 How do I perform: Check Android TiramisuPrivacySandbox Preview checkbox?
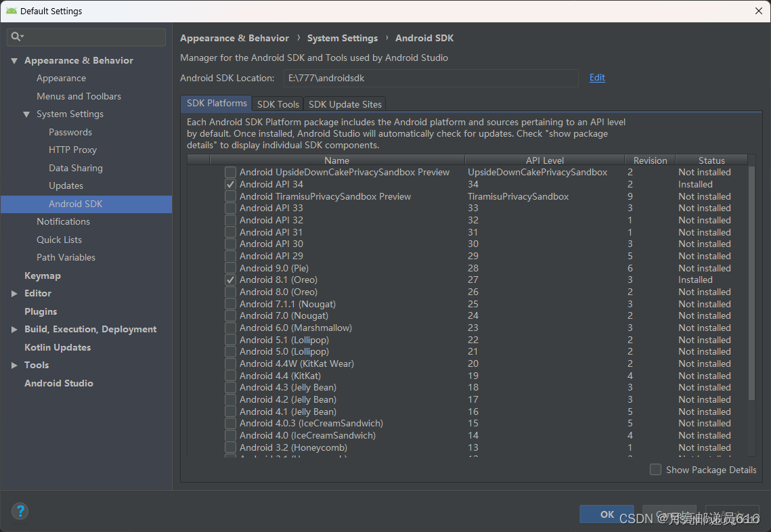click(x=230, y=196)
